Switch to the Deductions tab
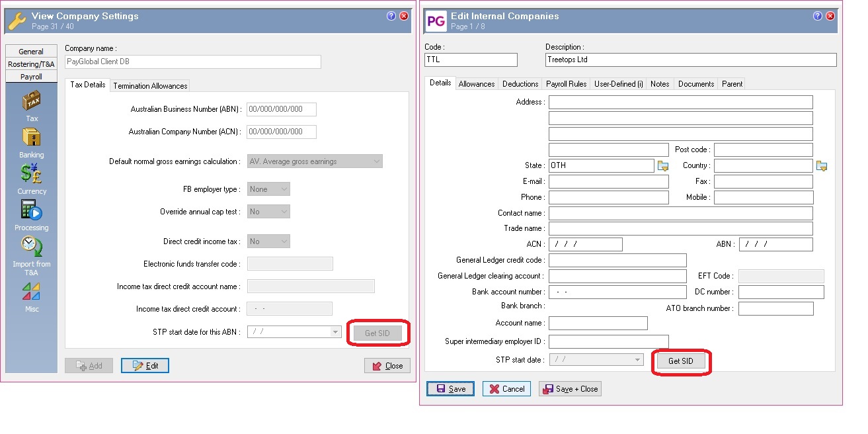 point(520,84)
